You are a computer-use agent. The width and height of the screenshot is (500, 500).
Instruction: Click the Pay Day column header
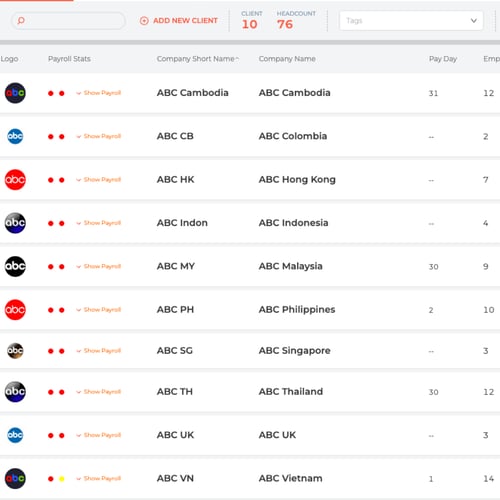443,59
